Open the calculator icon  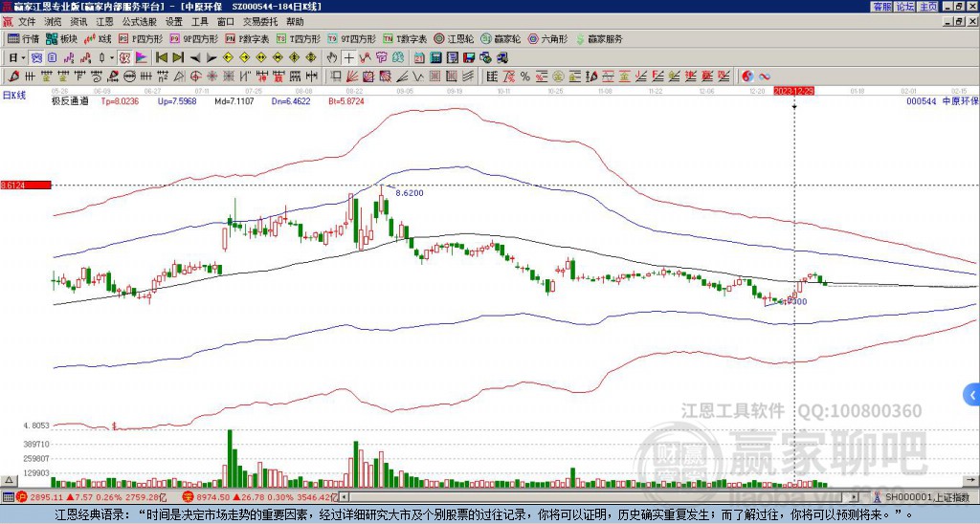[436, 58]
